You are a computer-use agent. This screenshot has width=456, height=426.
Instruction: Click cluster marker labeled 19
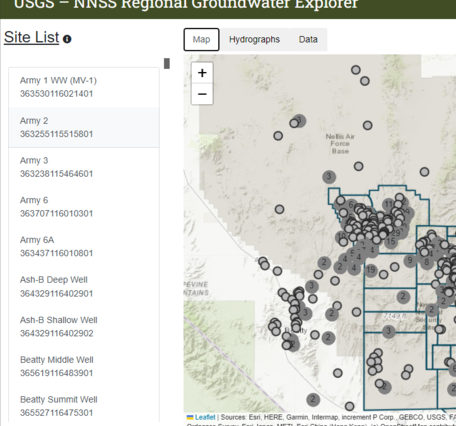click(371, 269)
